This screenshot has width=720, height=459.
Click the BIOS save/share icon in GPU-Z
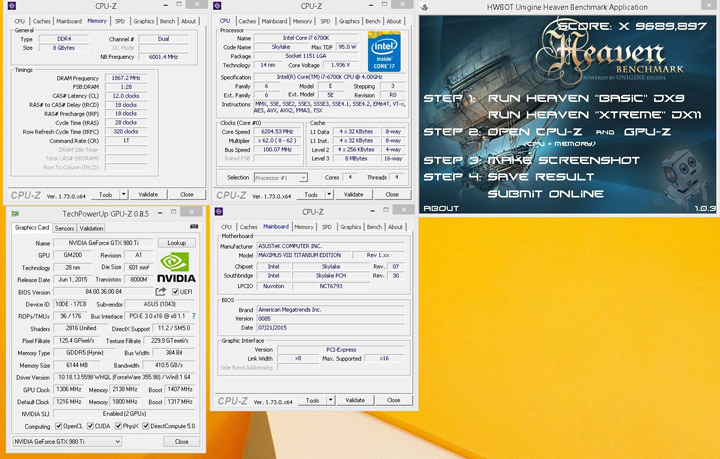(x=160, y=291)
